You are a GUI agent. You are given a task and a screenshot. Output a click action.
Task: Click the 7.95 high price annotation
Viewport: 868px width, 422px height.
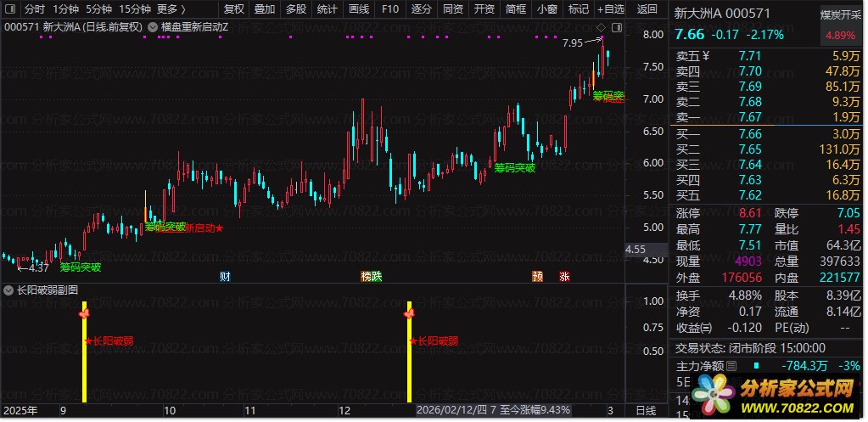coord(572,42)
